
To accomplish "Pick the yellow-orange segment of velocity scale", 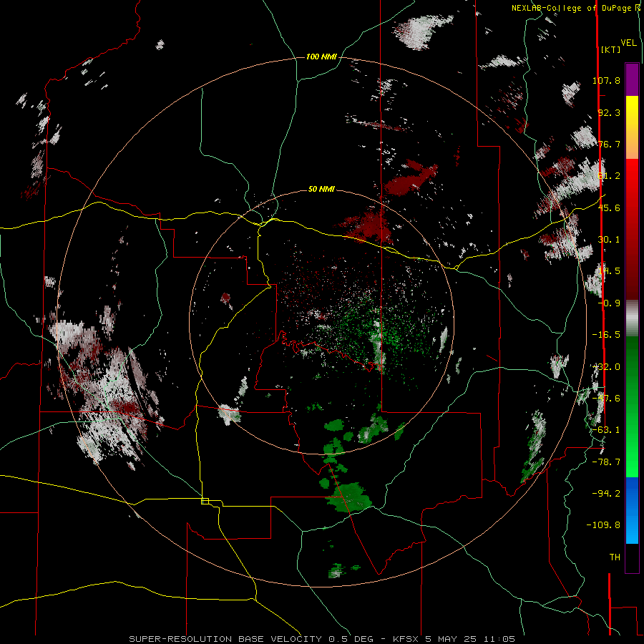I will [632, 127].
